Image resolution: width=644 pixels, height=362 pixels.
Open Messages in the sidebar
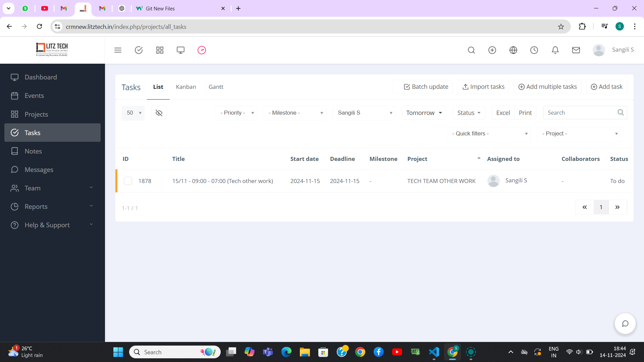click(52, 170)
